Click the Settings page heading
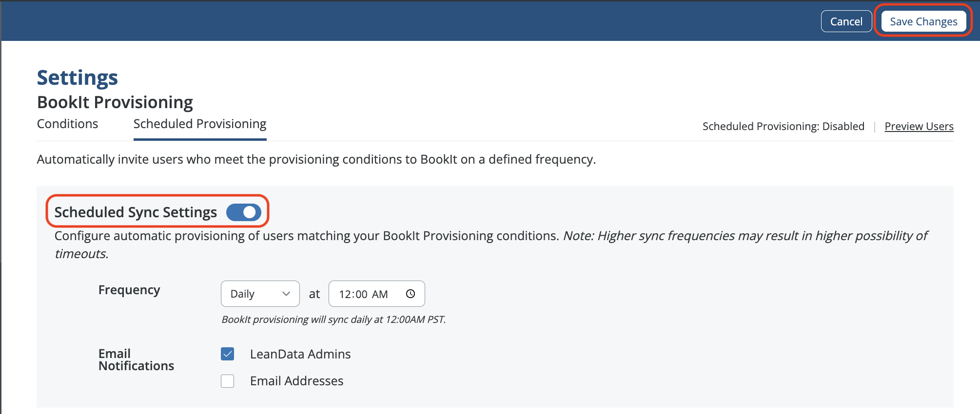 point(78,78)
